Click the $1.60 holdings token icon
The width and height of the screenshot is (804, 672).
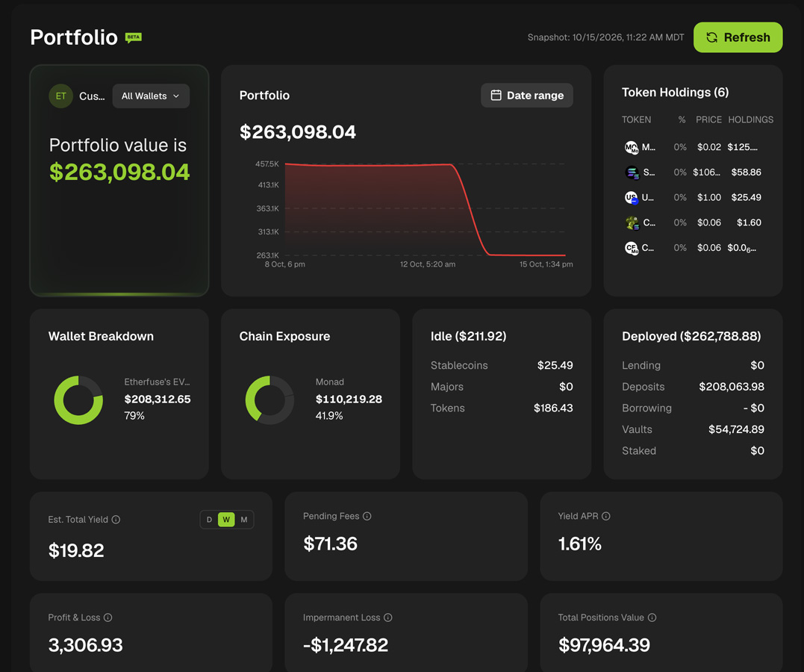point(632,223)
